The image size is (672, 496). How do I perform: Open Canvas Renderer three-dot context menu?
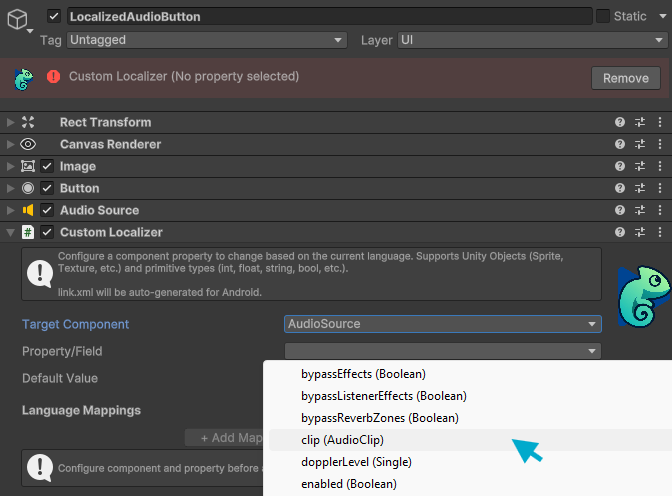click(660, 144)
